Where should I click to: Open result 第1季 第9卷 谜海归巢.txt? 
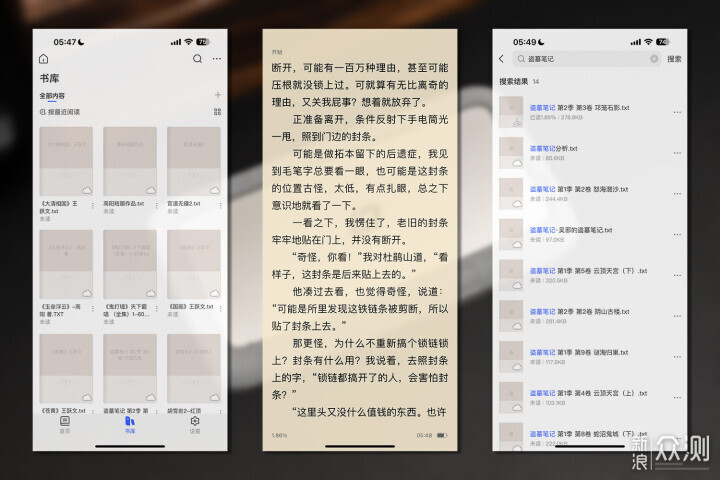coord(590,357)
